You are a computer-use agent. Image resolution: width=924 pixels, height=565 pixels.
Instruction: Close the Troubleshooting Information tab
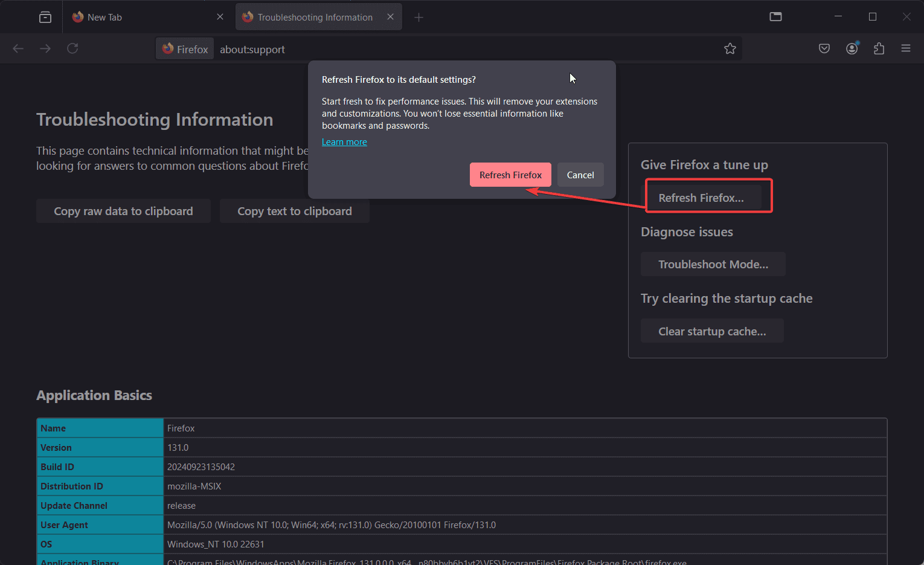(391, 17)
